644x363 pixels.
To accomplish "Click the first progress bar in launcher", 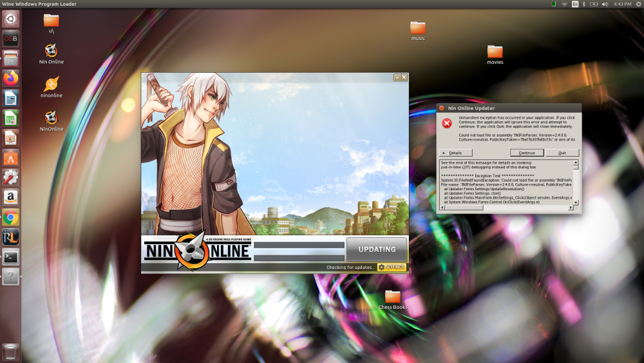I will pos(299,245).
